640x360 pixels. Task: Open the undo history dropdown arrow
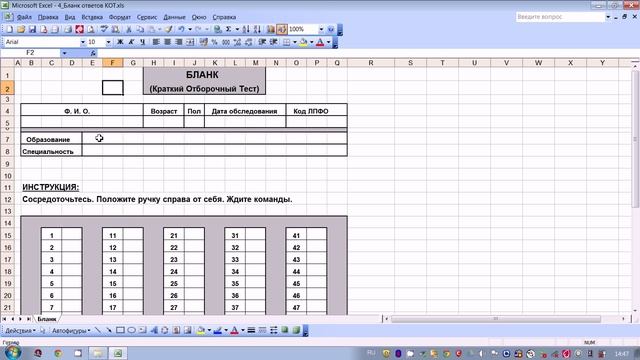pyautogui.click(x=190, y=29)
